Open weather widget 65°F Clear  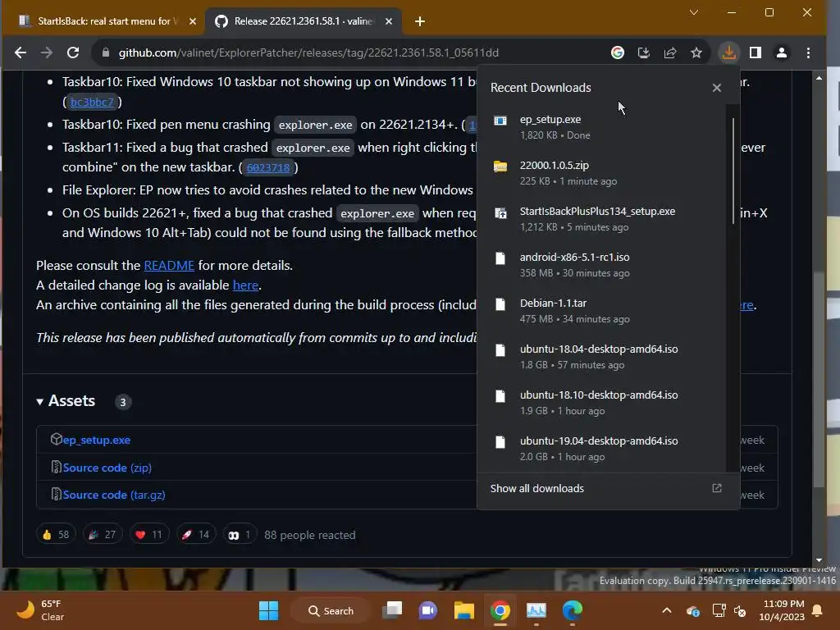40,610
